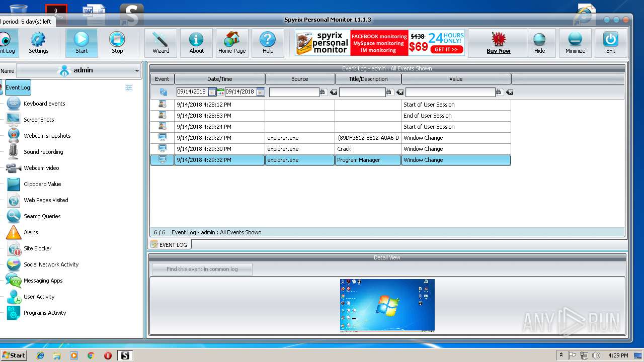
Task: Switch to the EVENT LOG tab
Action: [x=170, y=245]
